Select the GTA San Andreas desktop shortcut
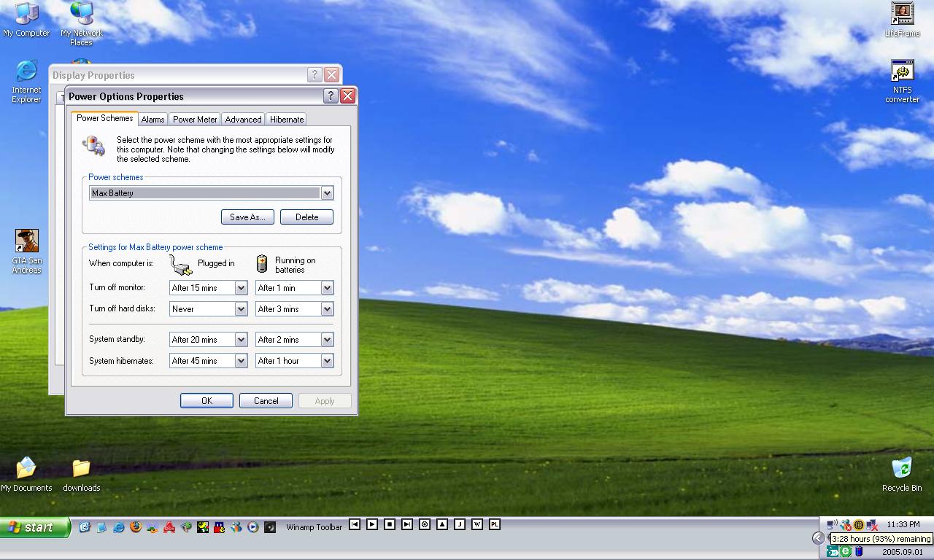The width and height of the screenshot is (934, 560). click(x=26, y=252)
